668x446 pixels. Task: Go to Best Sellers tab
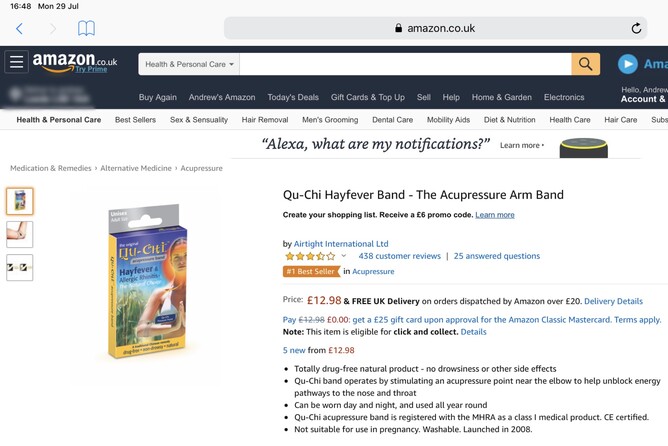click(135, 120)
